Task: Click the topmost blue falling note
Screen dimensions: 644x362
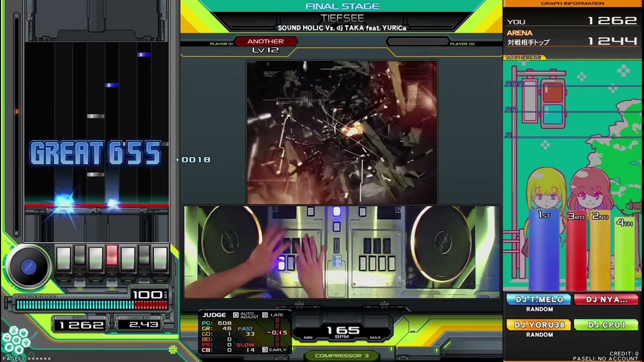Action: (x=144, y=54)
